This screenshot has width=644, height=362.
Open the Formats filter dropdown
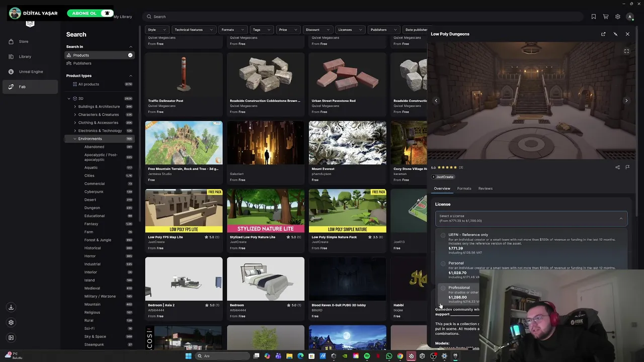[232, 30]
